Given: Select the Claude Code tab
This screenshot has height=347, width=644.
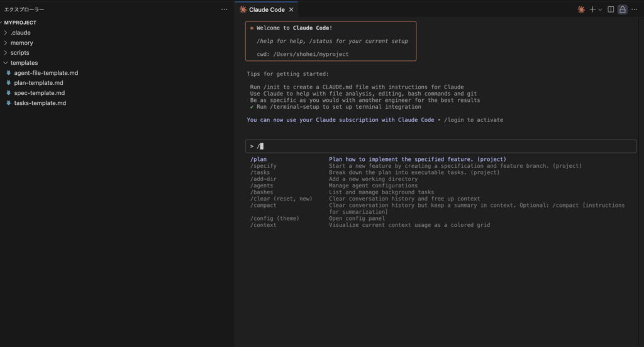Looking at the screenshot, I should pyautogui.click(x=267, y=9).
